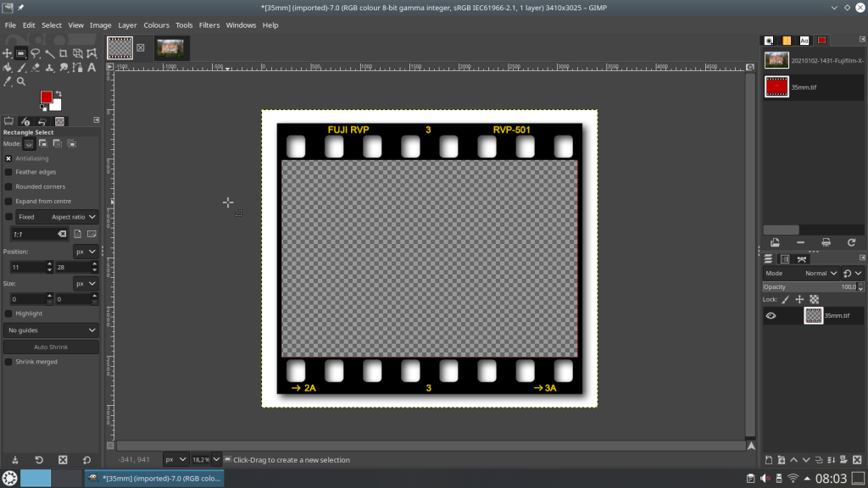The height and width of the screenshot is (488, 868).
Task: Select the Colour Picker tool
Action: (7, 81)
